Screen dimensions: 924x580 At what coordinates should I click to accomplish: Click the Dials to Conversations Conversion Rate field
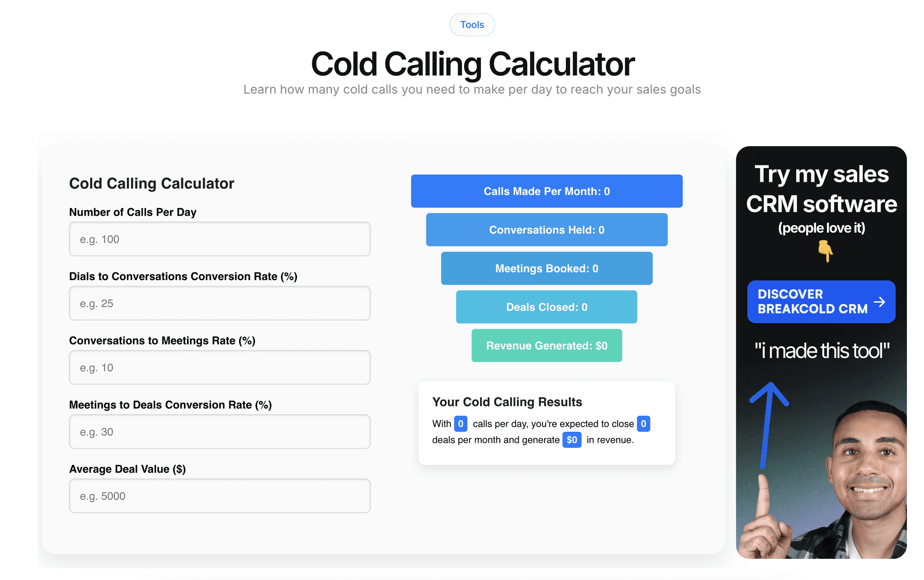[x=221, y=304]
